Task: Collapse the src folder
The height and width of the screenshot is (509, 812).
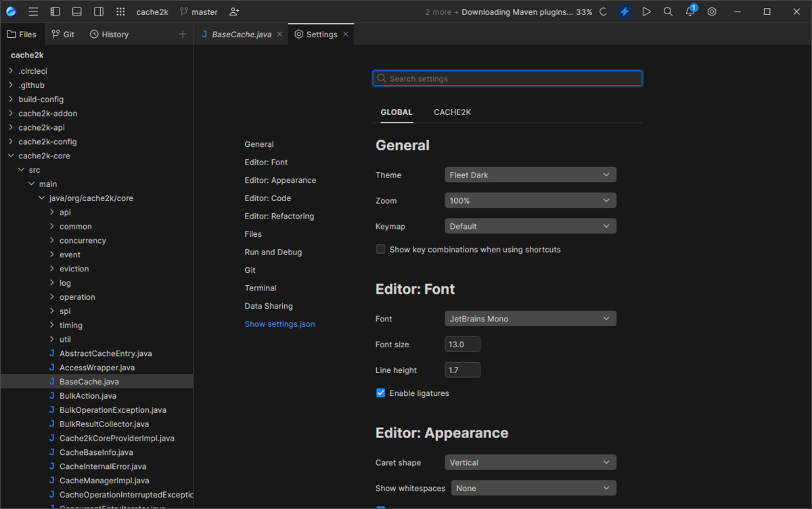Action: click(21, 170)
